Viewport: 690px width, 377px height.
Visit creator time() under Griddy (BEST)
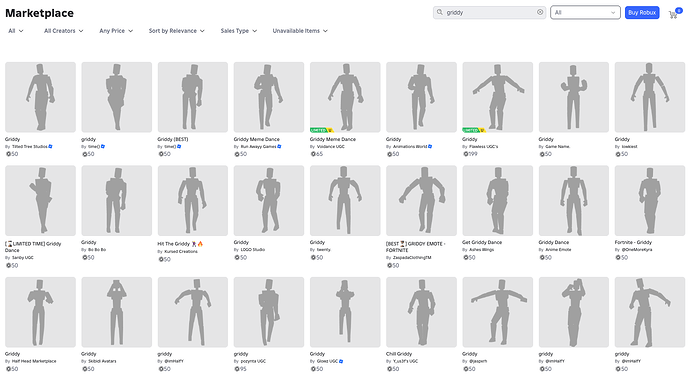pyautogui.click(x=170, y=146)
